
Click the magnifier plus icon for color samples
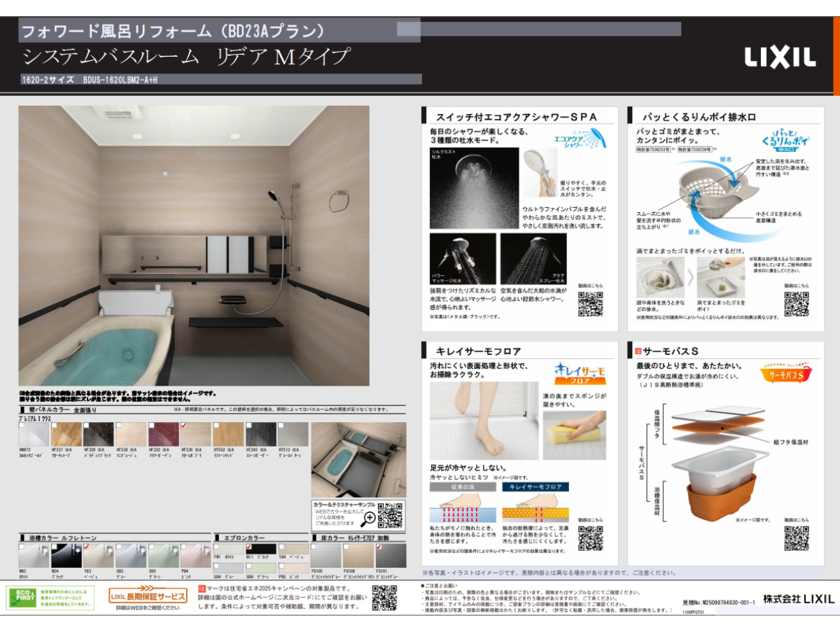[370, 518]
